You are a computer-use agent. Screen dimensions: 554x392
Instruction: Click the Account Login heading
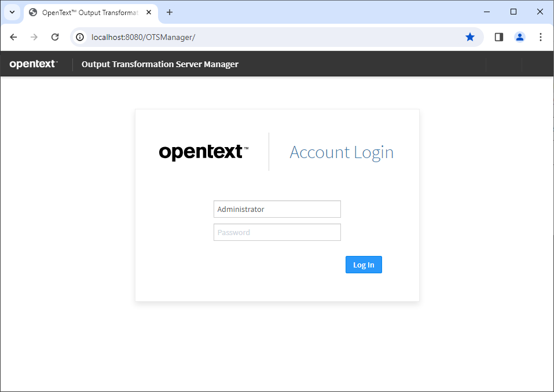pyautogui.click(x=342, y=152)
